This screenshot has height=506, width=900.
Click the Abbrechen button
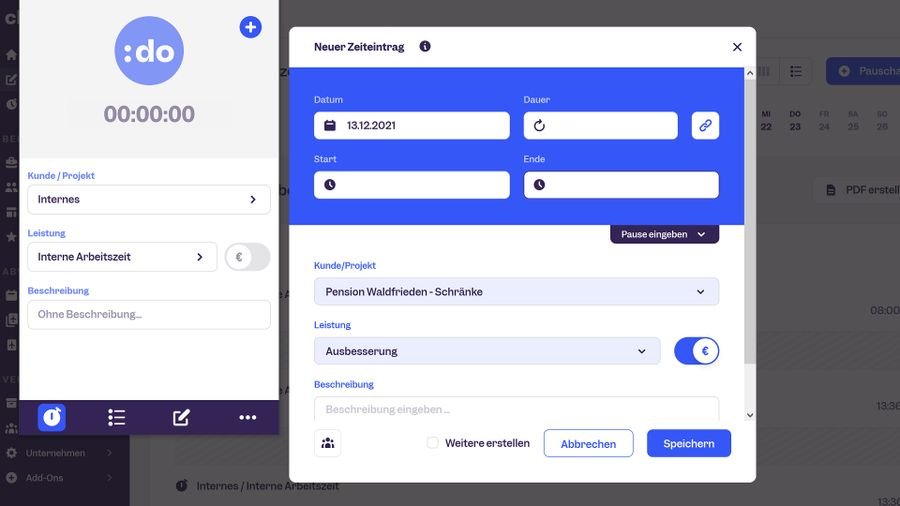pos(588,443)
